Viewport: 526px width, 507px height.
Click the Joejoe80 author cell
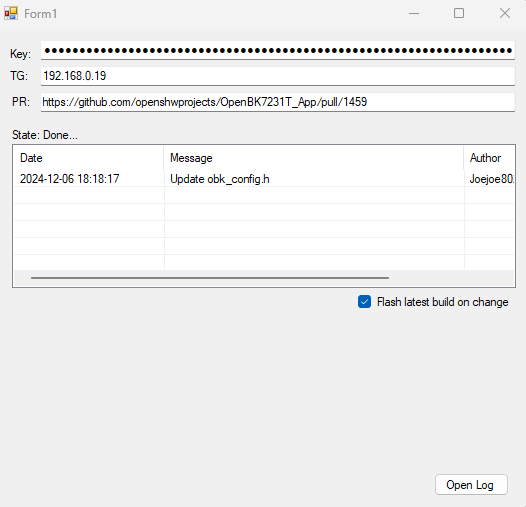tap(491, 179)
